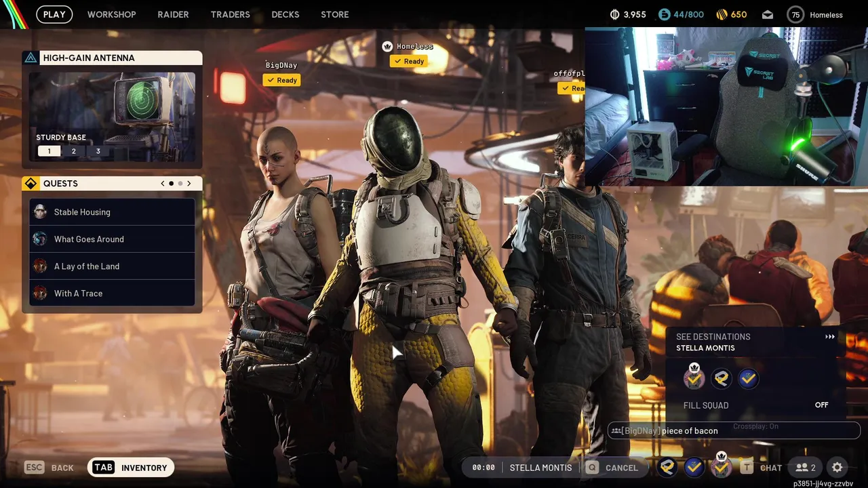Open the squad members icon showing 2
Viewport: 868px width, 488px height.
(806, 468)
